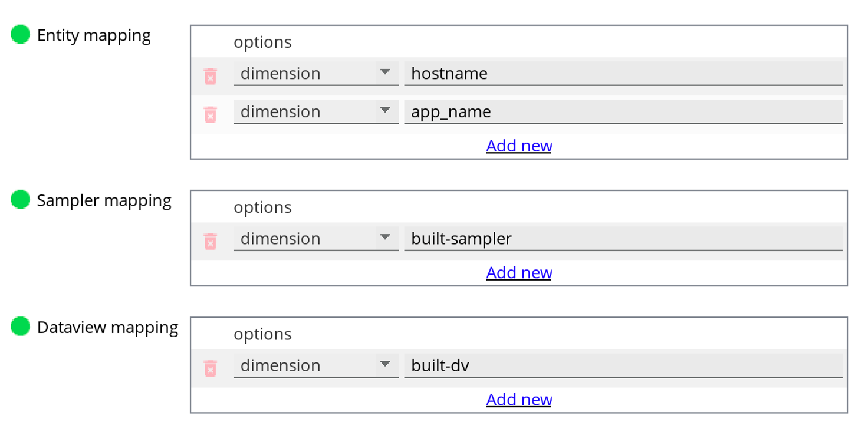Delete the hostname entity mapping row
868x432 pixels.
point(210,76)
